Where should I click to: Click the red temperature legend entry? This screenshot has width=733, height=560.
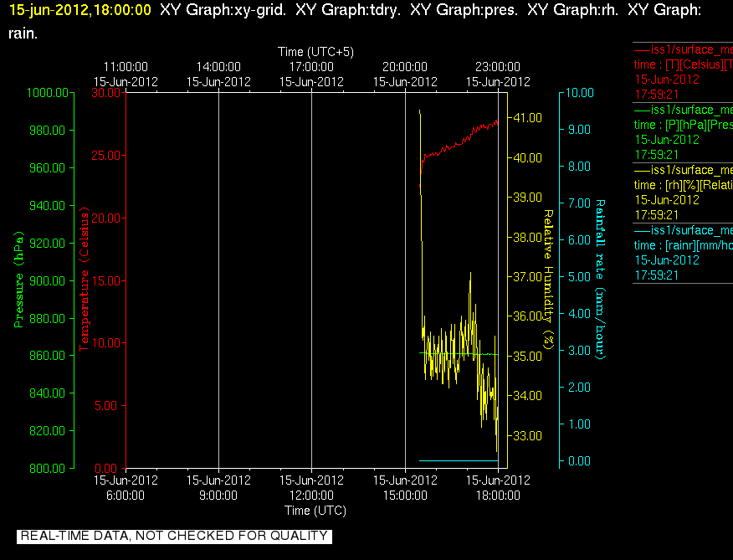pyautogui.click(x=683, y=72)
